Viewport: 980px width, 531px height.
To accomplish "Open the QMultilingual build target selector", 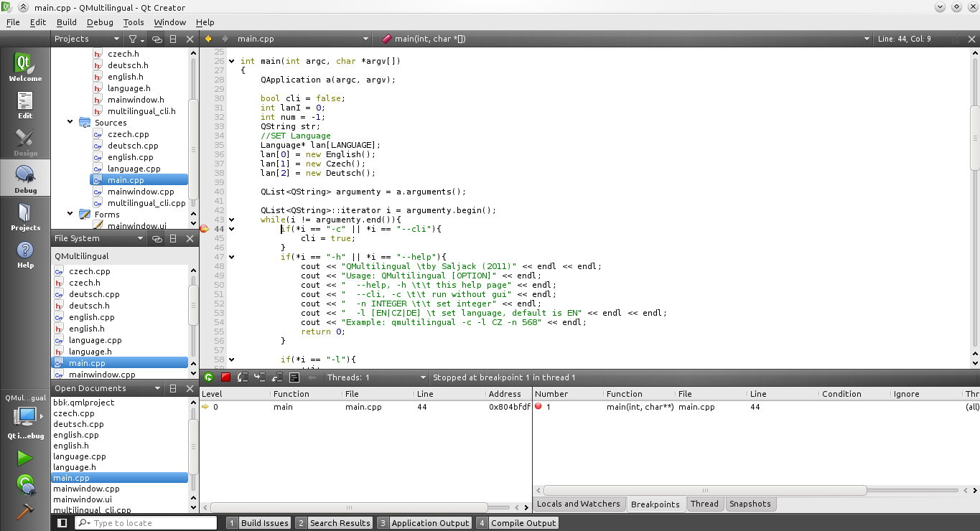I will [x=25, y=416].
